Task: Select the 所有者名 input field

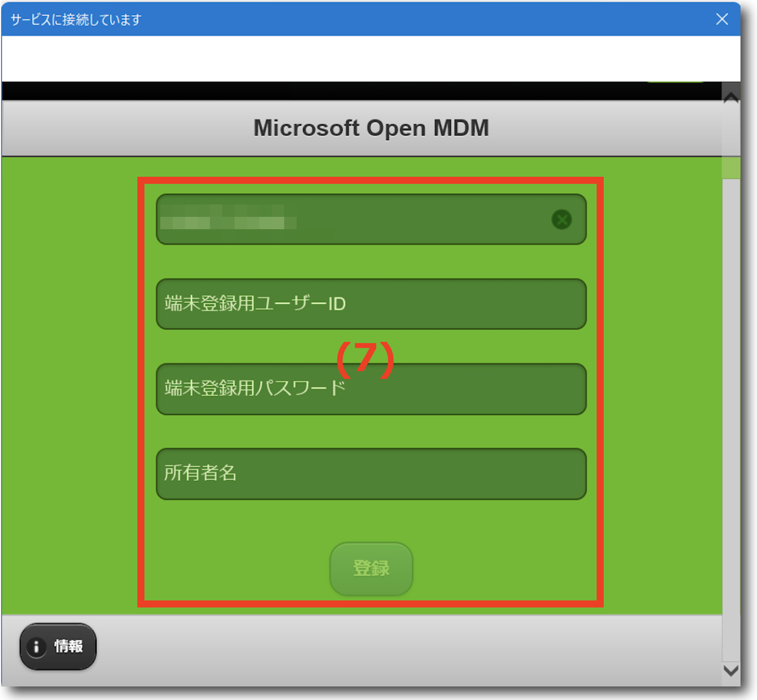Action: point(371,474)
